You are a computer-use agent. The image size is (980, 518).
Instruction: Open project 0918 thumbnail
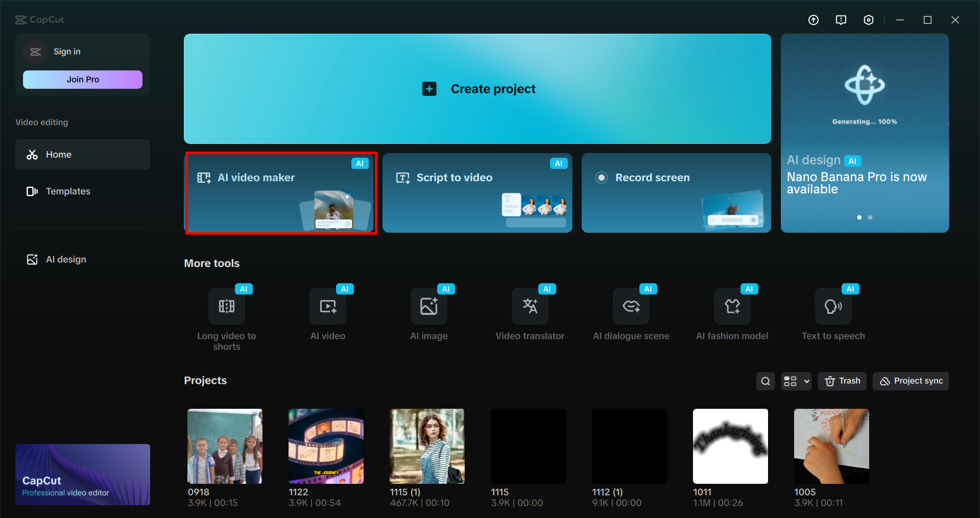(225, 446)
